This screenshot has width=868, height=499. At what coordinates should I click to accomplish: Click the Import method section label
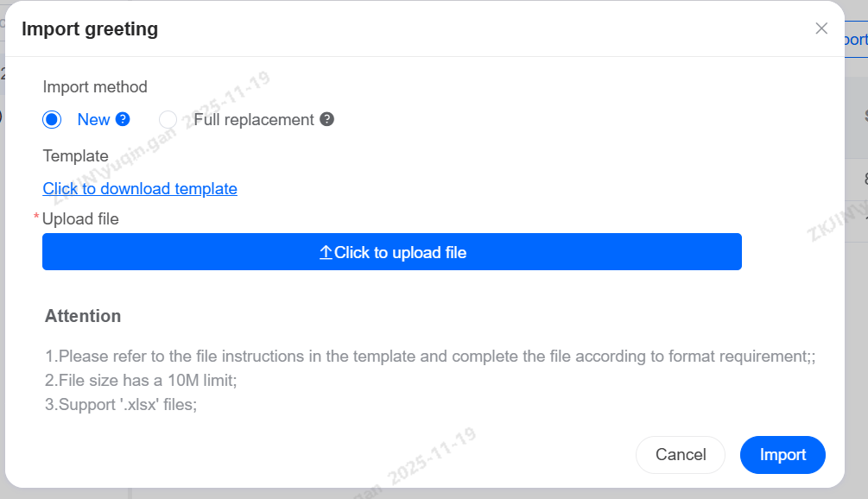[95, 87]
